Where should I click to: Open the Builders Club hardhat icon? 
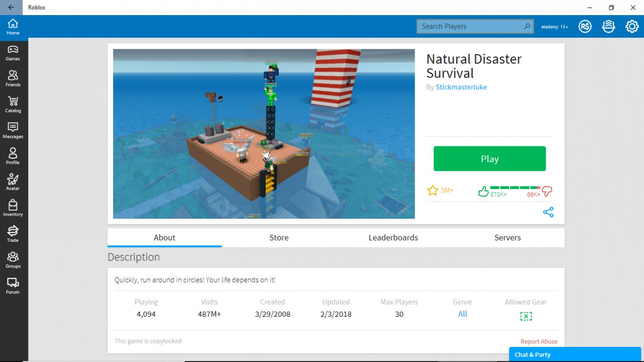click(609, 27)
